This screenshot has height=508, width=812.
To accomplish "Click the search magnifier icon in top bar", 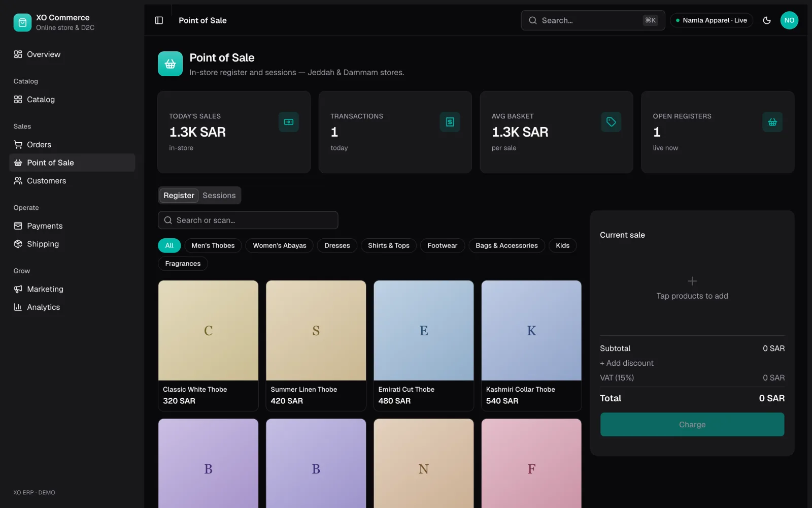I will (x=533, y=20).
